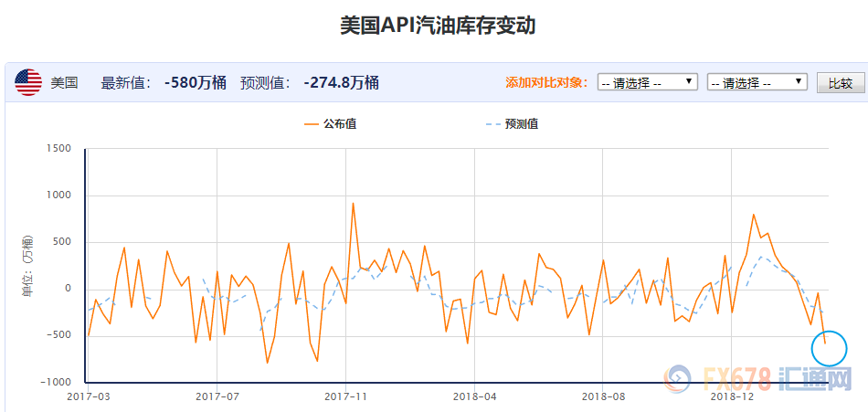Viewport: 868px width, 412px height.
Task: Toggle the 公布值 legend label
Action: pos(340,124)
